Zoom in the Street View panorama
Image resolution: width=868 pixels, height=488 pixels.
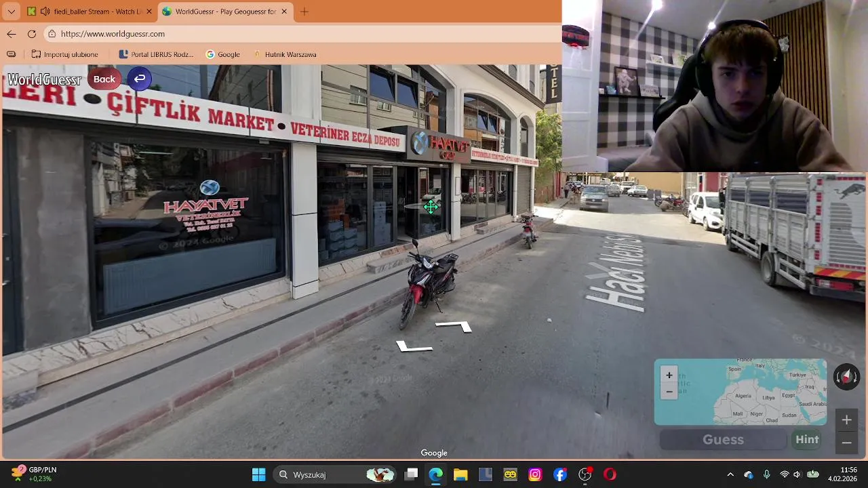(846, 420)
